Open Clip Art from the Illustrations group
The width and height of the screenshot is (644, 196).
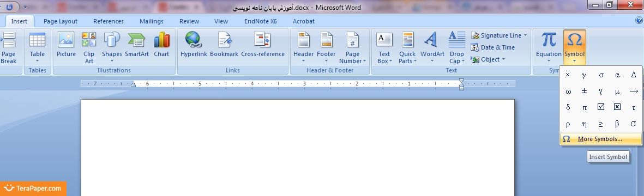[89, 48]
